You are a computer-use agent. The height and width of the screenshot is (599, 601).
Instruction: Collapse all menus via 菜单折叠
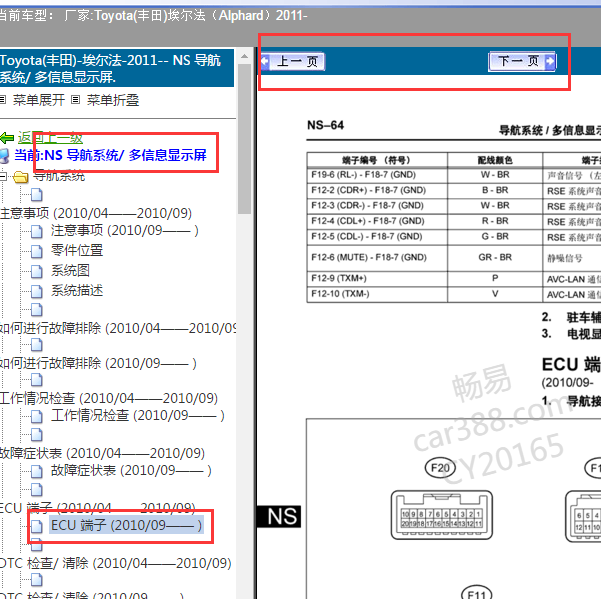(x=113, y=100)
